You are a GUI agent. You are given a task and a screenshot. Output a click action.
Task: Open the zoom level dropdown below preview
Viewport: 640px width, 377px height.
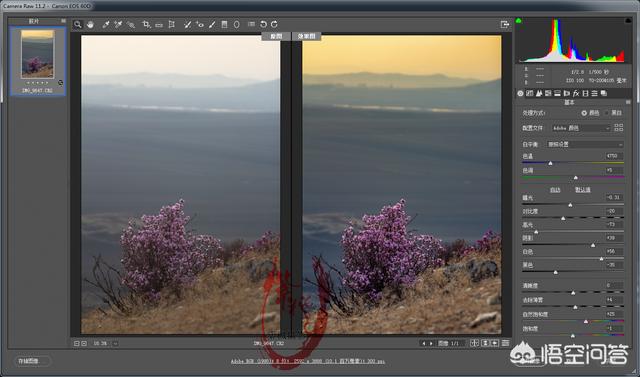tap(115, 344)
